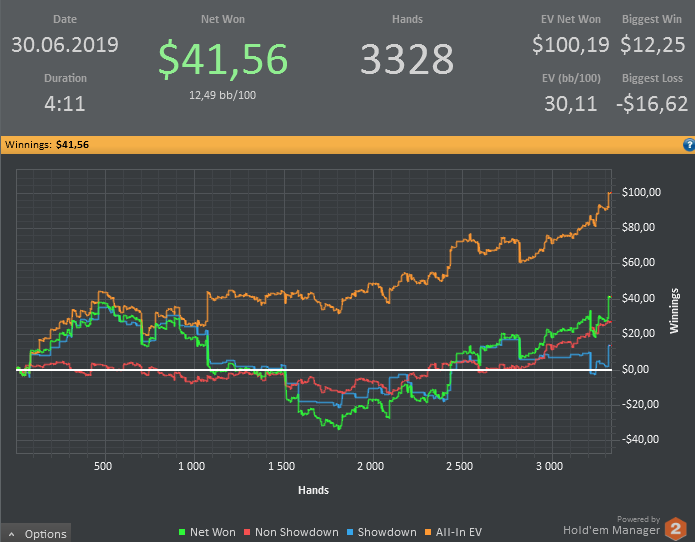Screen dimensions: 695x542
Task: Toggle the blue Showdown legend swatch
Action: click(x=350, y=532)
